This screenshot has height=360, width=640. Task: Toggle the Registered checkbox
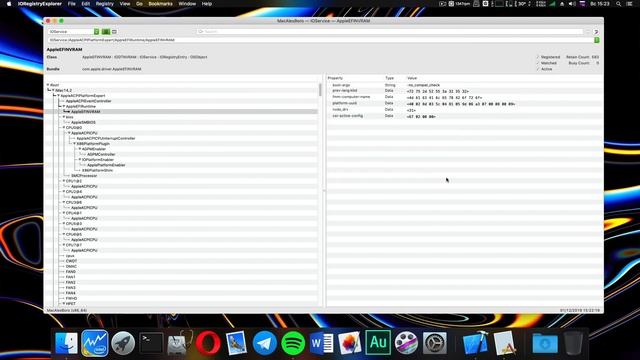(538, 57)
